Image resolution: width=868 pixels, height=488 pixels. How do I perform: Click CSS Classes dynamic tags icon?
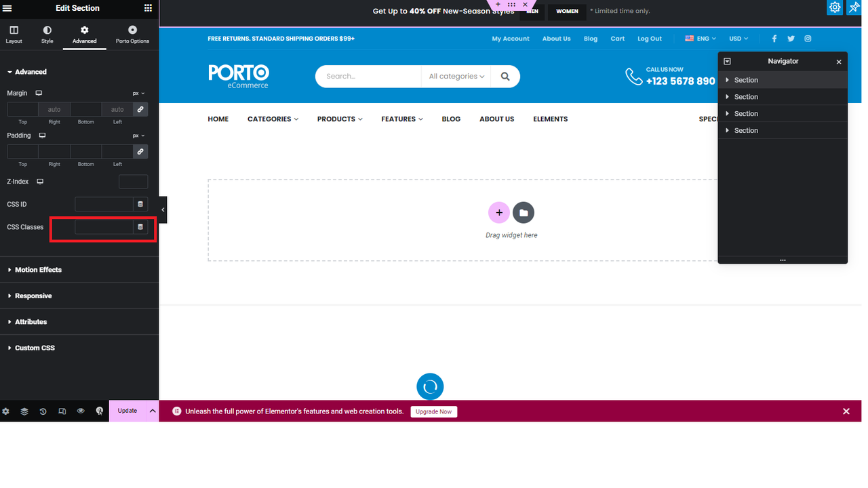140,227
